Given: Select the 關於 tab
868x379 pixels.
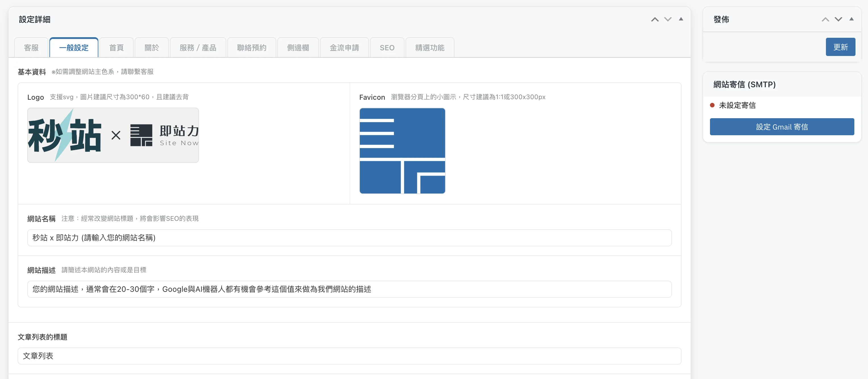Looking at the screenshot, I should [152, 47].
